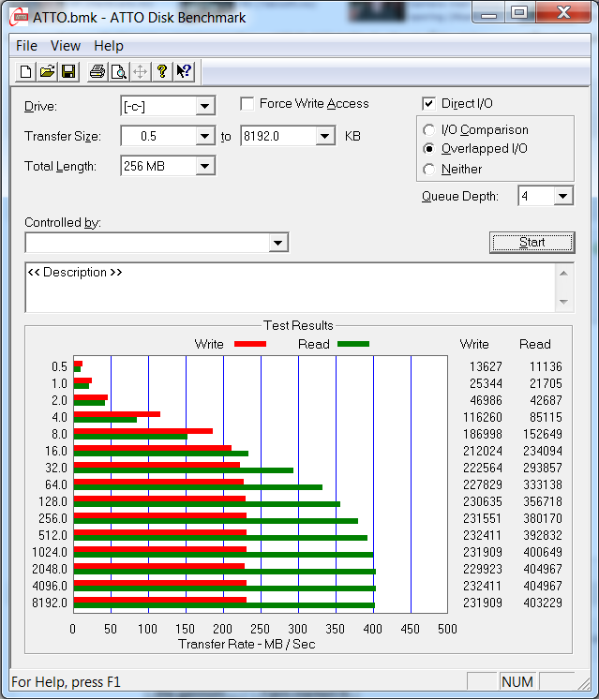
Task: Select the Neither radio option
Action: 428,170
